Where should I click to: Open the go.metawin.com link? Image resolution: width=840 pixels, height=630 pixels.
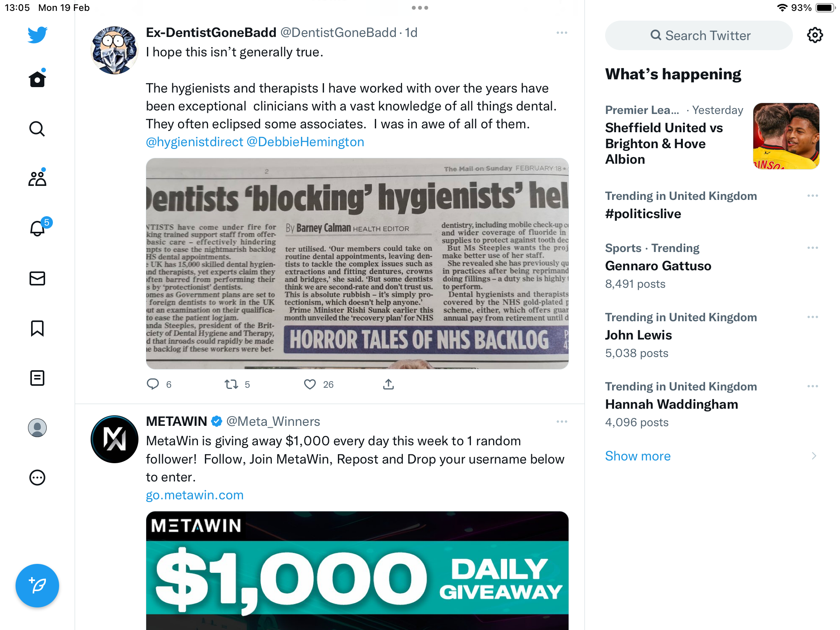pos(195,495)
